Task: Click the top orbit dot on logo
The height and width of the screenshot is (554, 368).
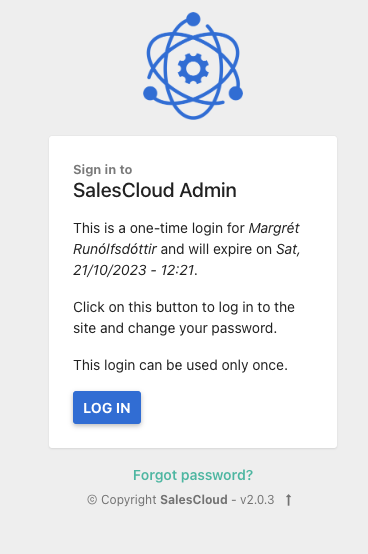Action: (193, 19)
